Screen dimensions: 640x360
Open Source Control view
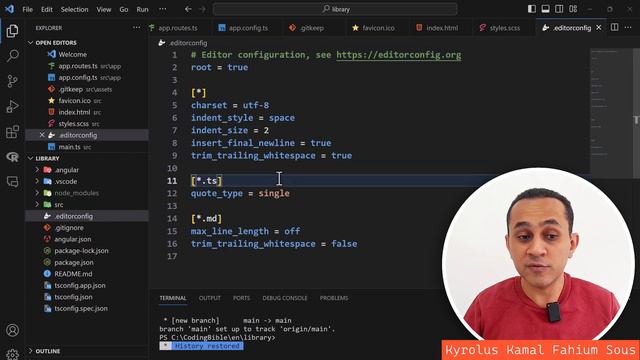click(12, 81)
